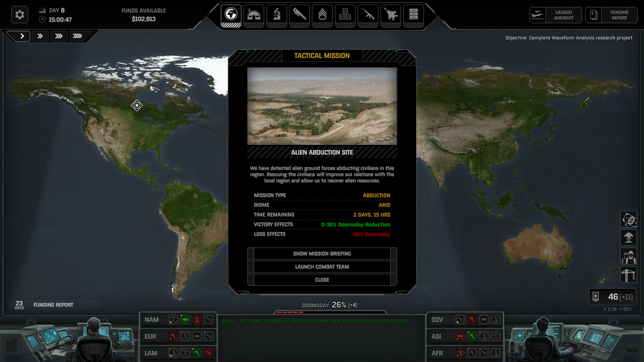Open the Armory rifle tab
Image resolution: width=644 pixels, height=362 pixels.
click(x=368, y=15)
